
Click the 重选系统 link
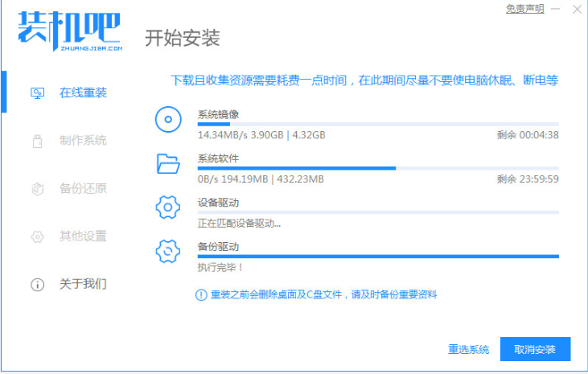pos(469,349)
